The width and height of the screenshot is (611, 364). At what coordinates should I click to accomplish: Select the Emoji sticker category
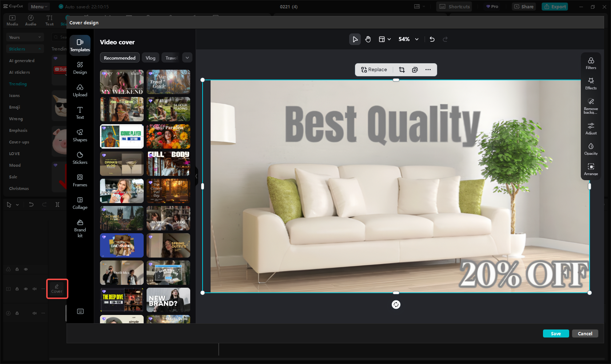tap(15, 107)
